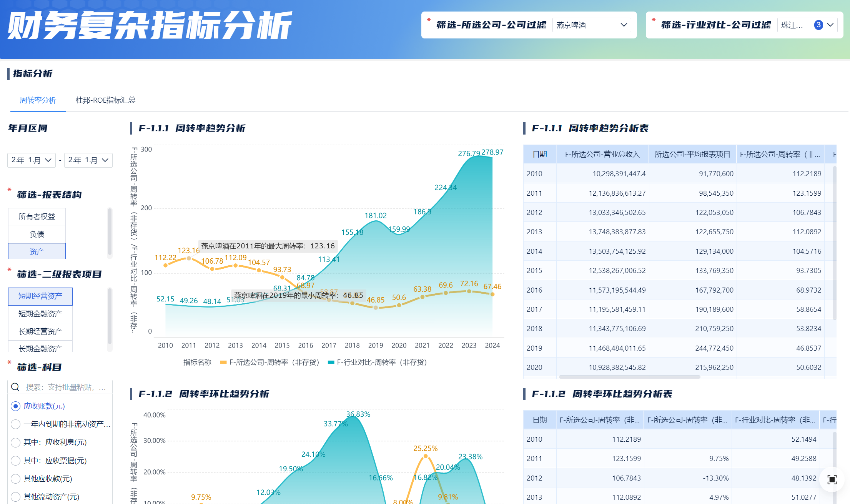Choose the 其他应收款(元) radio option
850x504 pixels.
click(16, 479)
